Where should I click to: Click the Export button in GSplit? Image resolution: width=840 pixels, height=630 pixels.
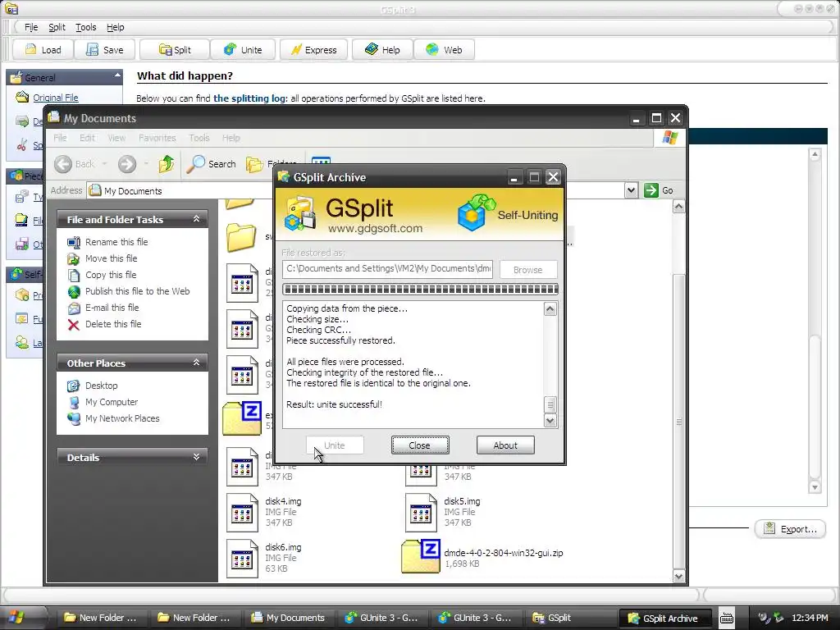(790, 529)
